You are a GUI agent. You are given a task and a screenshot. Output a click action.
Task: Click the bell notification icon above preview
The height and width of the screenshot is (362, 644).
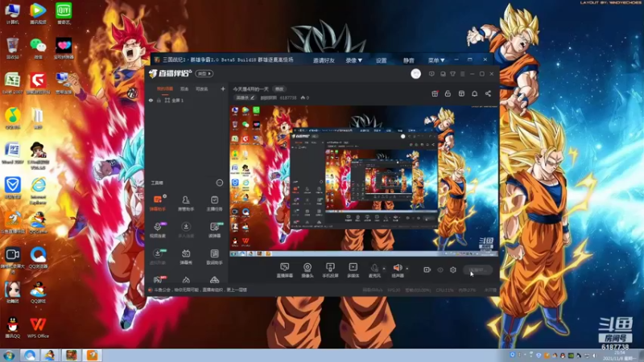[474, 93]
